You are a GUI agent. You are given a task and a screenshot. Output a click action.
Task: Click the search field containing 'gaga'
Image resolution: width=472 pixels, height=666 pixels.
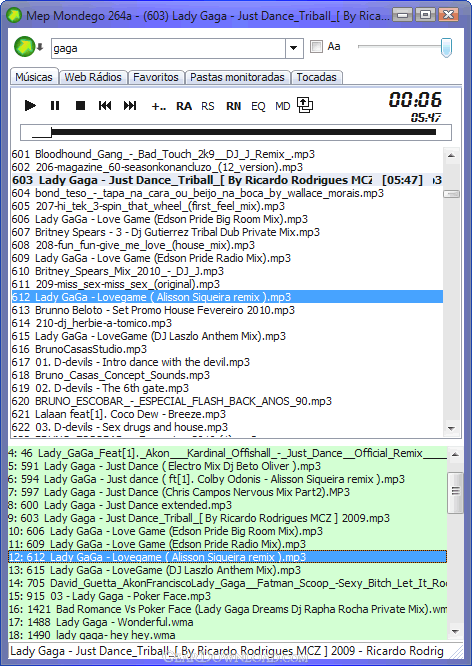[x=168, y=48]
